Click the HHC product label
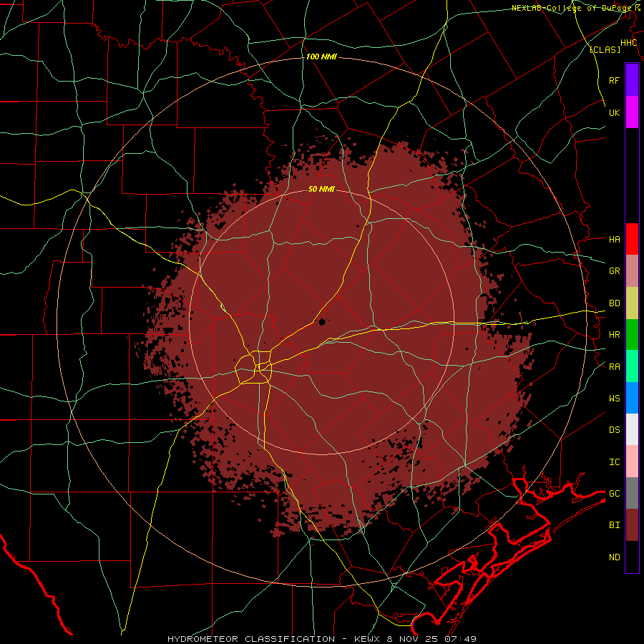The width and height of the screenshot is (644, 644). (628, 43)
